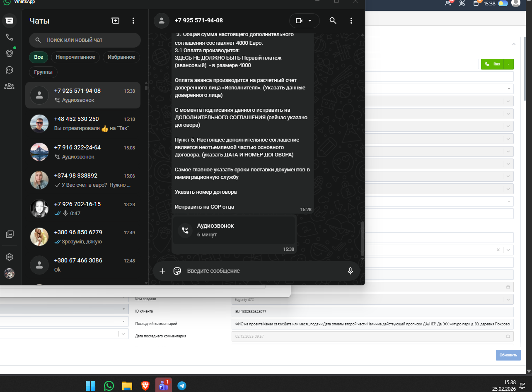Viewport: 532px width, 392px height.
Task: Expand the arrow beside the Rus call button
Action: (x=508, y=64)
